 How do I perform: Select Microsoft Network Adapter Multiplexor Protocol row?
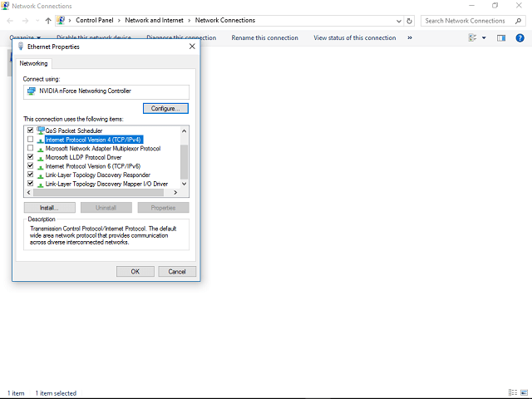pos(103,148)
